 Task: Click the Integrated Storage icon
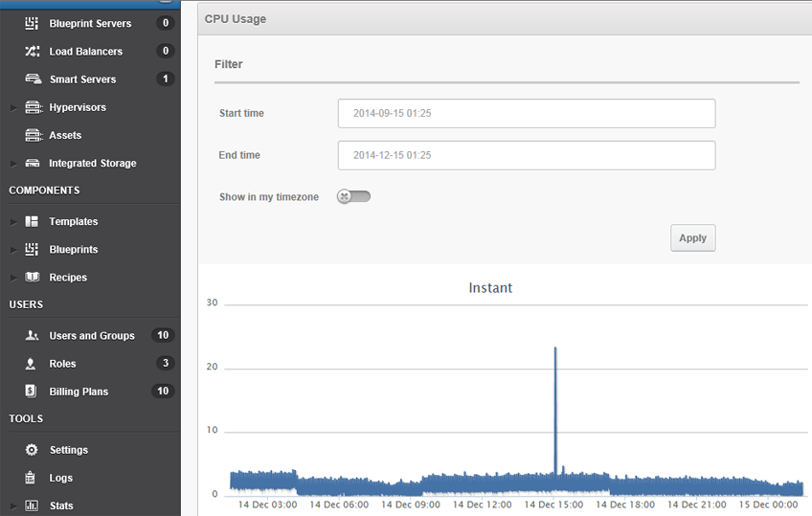click(33, 163)
